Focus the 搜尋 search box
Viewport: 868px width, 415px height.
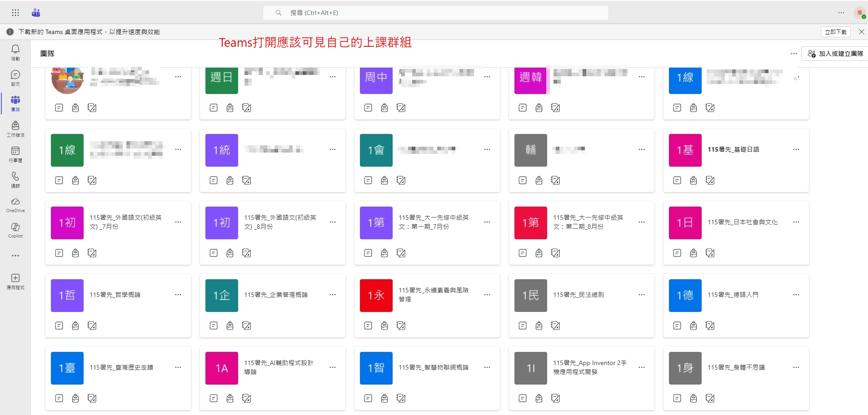pos(436,13)
